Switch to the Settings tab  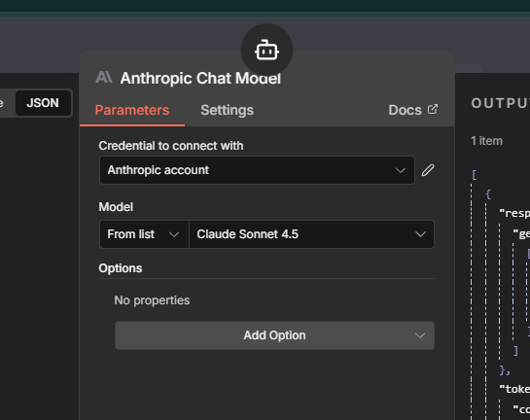227,110
